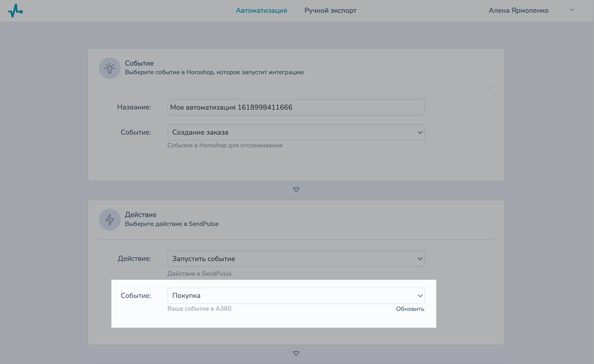Open the Покупка event dropdown
The height and width of the screenshot is (364, 594).
click(x=296, y=296)
